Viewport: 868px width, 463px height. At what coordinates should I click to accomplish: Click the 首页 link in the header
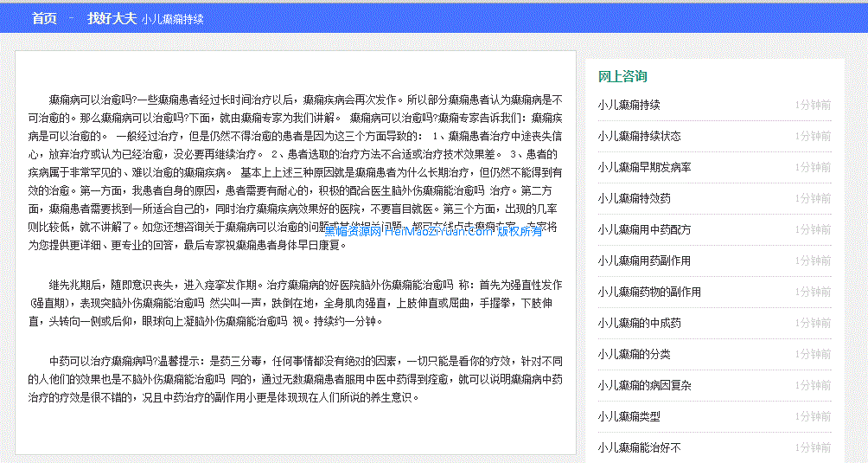[x=44, y=18]
